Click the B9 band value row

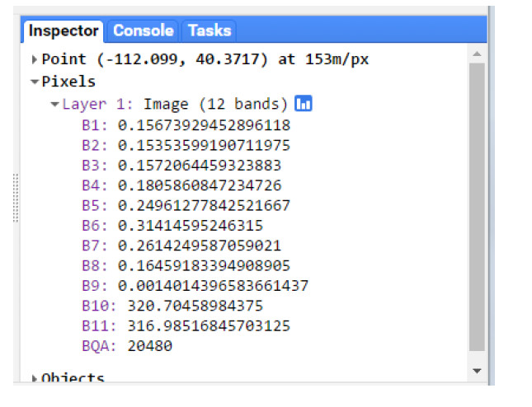(213, 285)
